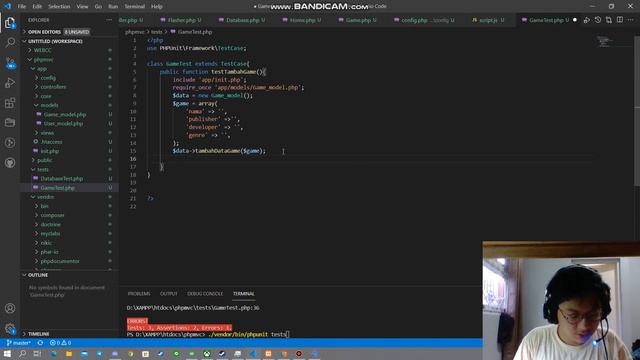Switch to the Flasher.php tab
This screenshot has height=360, width=640.
coord(181,20)
